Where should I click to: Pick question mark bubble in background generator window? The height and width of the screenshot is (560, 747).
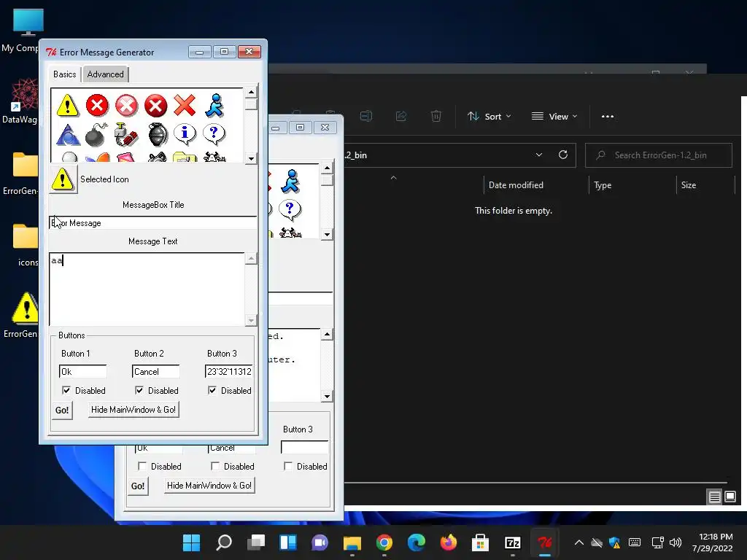point(290,210)
